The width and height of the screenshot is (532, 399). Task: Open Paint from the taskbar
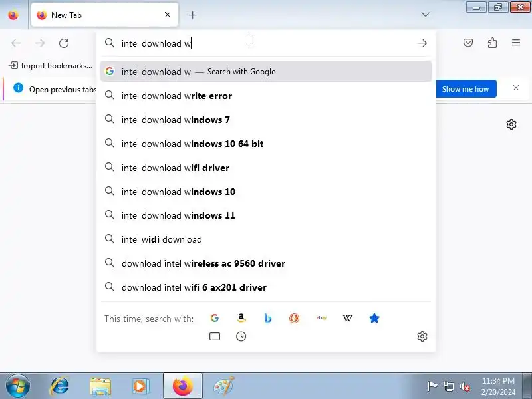tap(224, 386)
